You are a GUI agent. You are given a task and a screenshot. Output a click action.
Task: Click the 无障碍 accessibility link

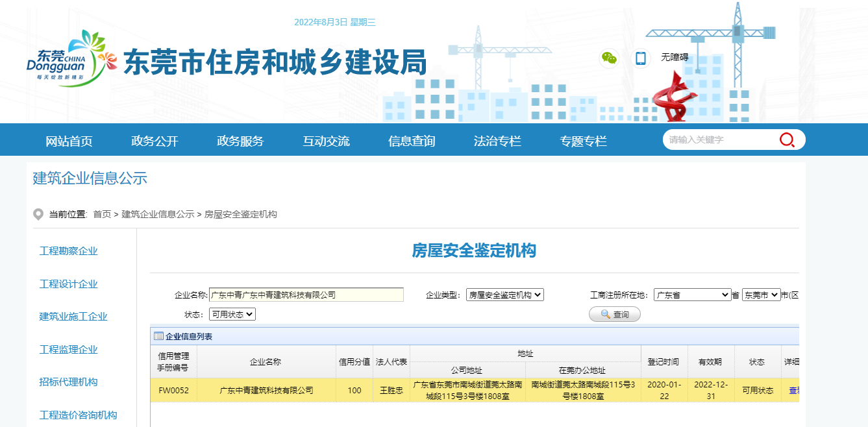point(675,57)
